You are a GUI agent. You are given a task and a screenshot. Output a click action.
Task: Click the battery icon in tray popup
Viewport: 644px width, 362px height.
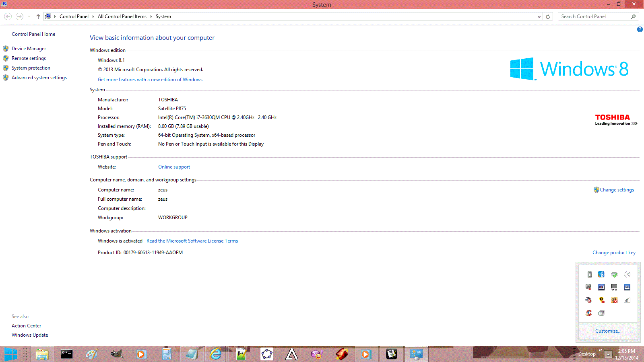pos(589,274)
